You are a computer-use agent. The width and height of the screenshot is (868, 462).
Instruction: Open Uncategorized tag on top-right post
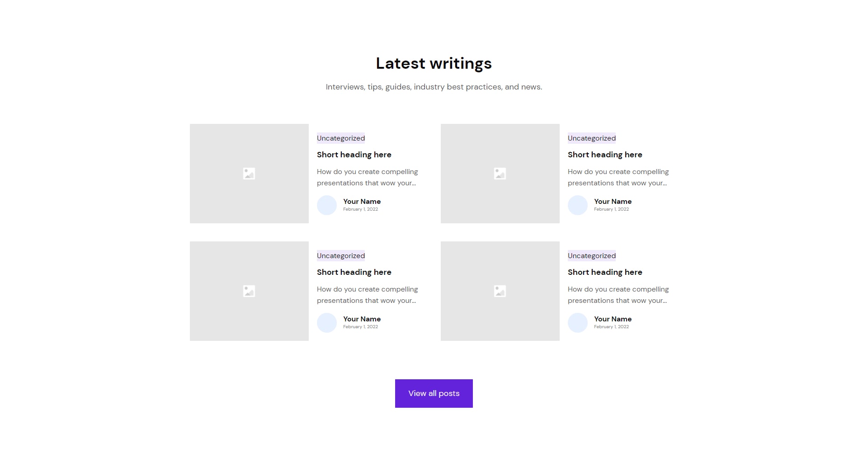[x=592, y=138]
